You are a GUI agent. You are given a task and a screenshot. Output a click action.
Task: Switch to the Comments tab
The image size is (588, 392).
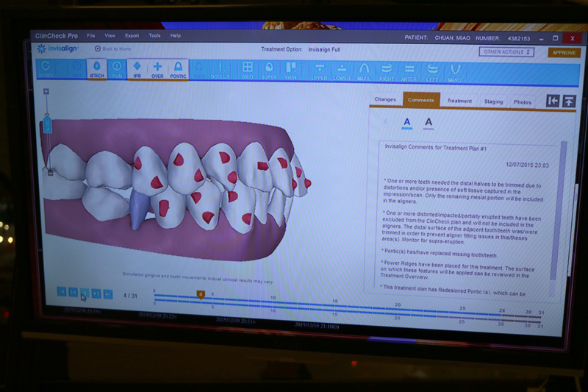tap(420, 100)
